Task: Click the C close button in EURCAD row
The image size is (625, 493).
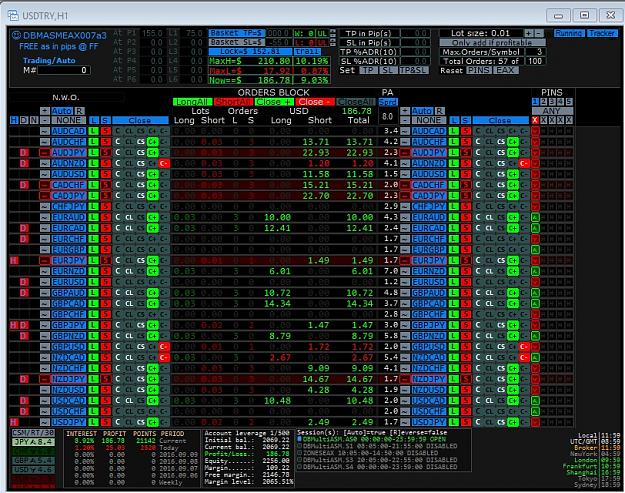Action: click(x=118, y=228)
